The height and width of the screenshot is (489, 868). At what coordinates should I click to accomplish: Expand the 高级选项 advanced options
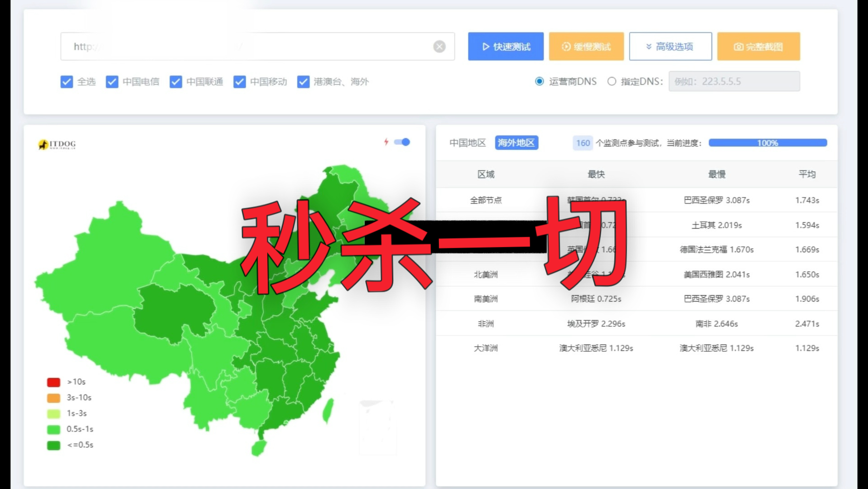click(670, 46)
